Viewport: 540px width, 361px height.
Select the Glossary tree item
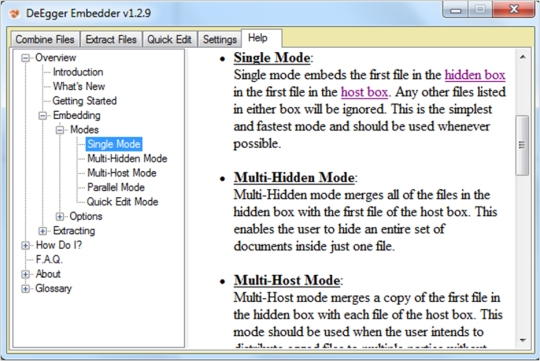53,289
